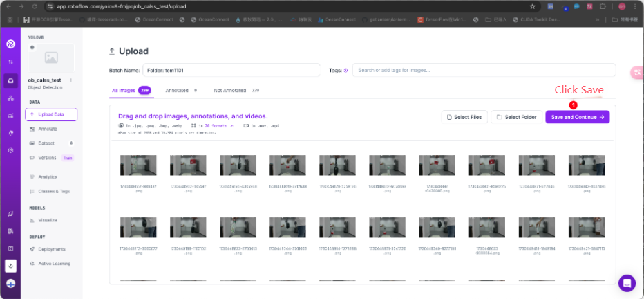This screenshot has width=644, height=299.
Task: Click the blue plus icon at rail bottom
Action: click(x=10, y=284)
